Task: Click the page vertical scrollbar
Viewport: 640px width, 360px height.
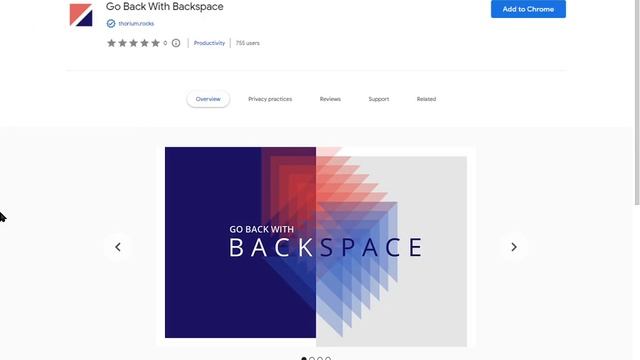Action: point(637,102)
